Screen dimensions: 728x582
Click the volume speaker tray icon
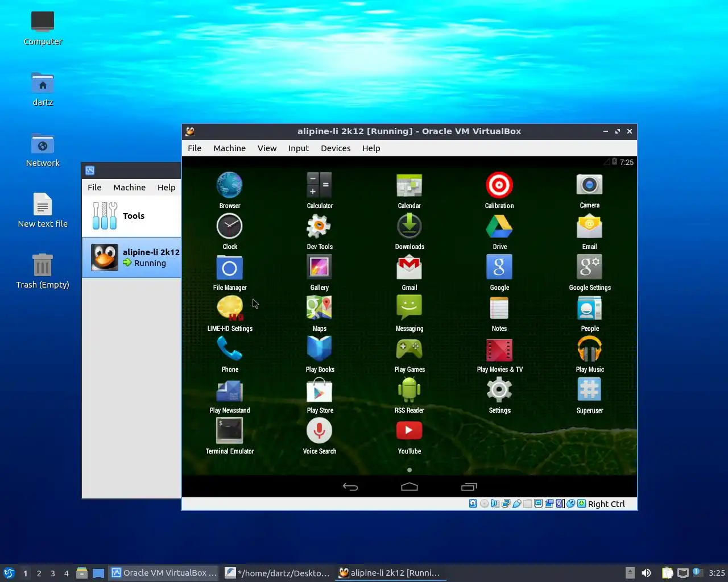pos(646,573)
